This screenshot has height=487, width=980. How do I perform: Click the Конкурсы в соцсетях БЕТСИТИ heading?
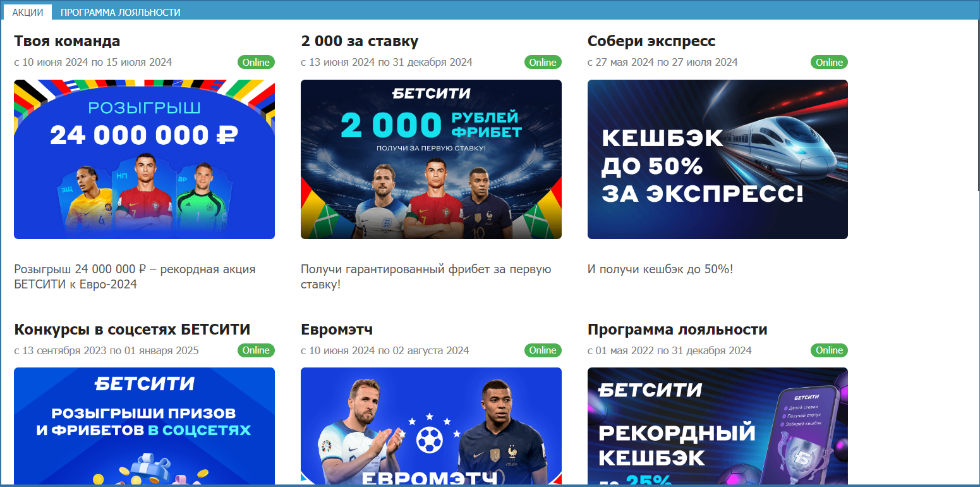[132, 330]
